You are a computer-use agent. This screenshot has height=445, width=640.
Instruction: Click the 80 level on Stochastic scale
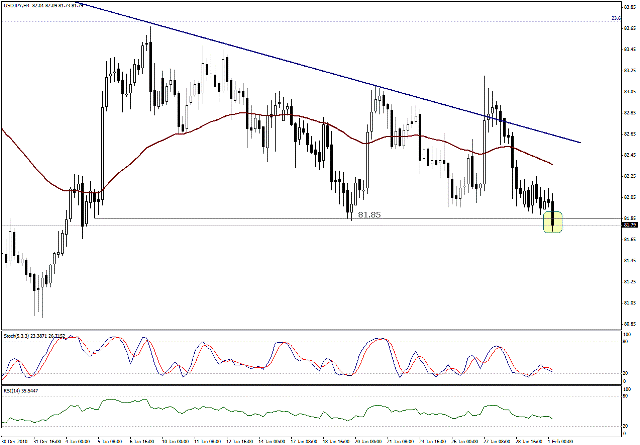[626, 345]
